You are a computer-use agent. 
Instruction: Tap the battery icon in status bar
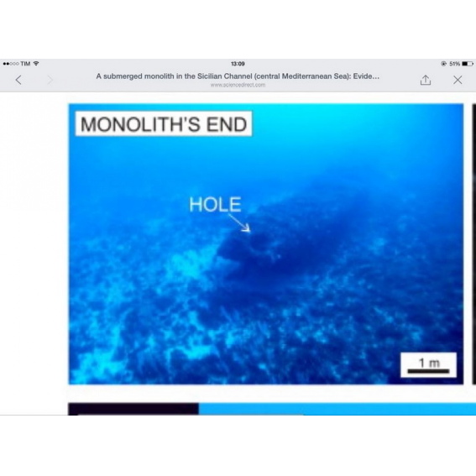coord(468,64)
